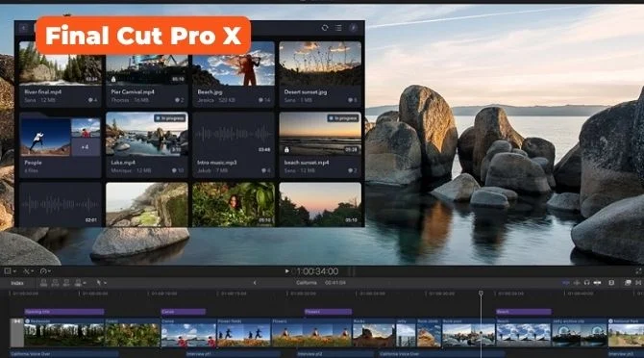Click the refresh icon in the media panel header
Screen dimensions: 644x358
click(x=325, y=28)
